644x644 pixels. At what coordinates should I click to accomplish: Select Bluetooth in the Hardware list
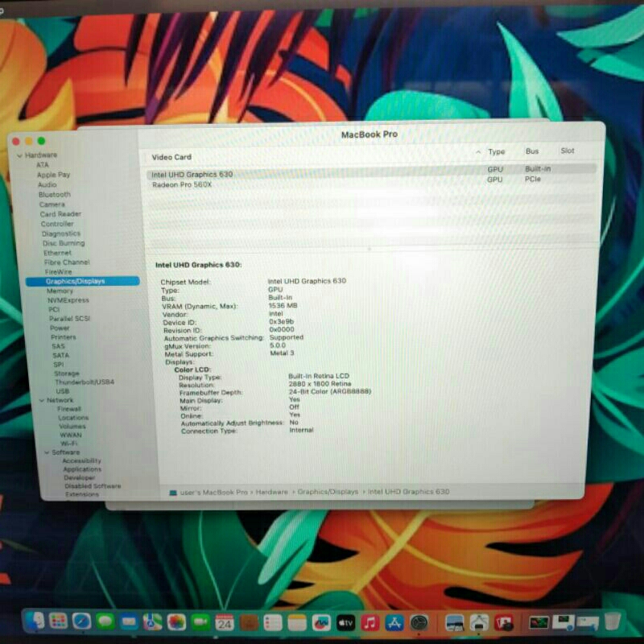click(54, 194)
